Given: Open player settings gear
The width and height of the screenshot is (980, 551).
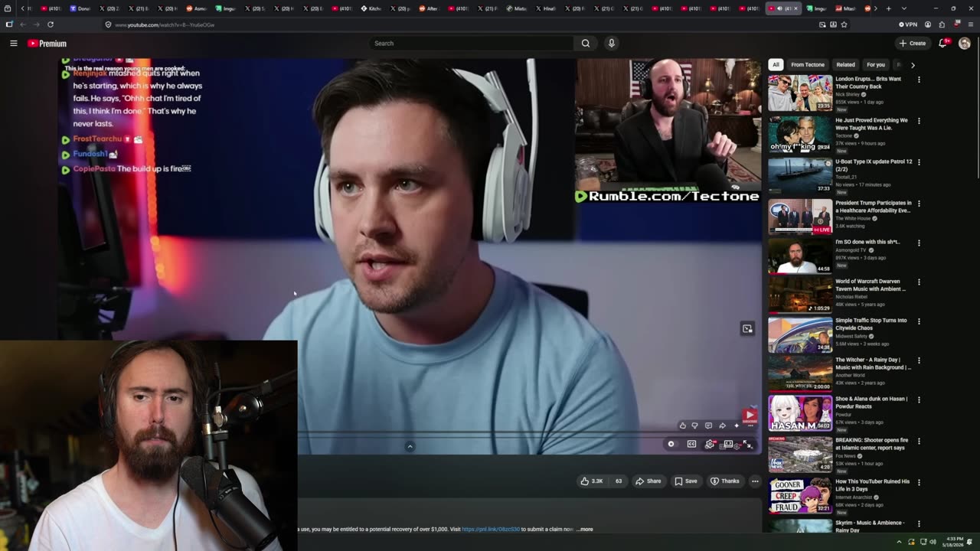Looking at the screenshot, I should [x=710, y=444].
